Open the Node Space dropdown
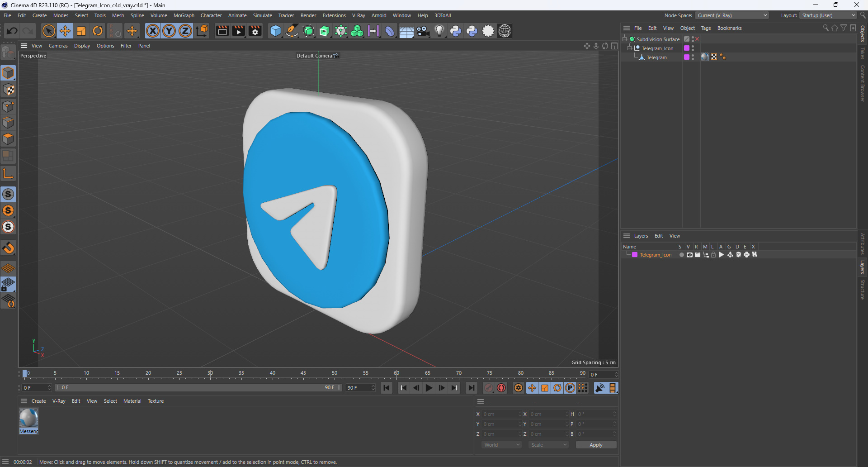The height and width of the screenshot is (467, 868). coord(732,15)
